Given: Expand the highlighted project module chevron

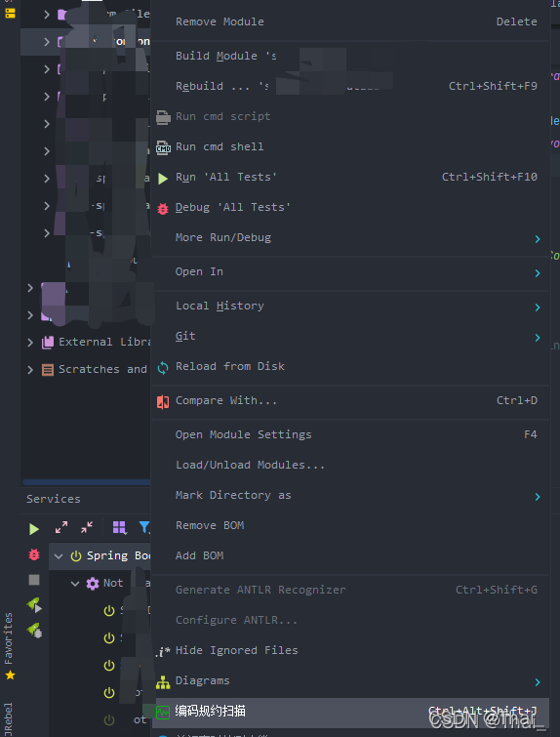Looking at the screenshot, I should pyautogui.click(x=47, y=42).
